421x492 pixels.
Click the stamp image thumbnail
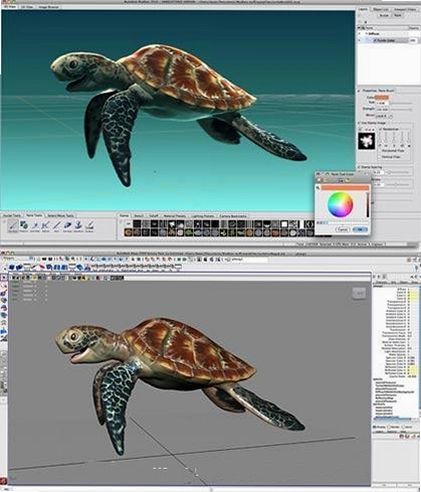click(x=366, y=141)
